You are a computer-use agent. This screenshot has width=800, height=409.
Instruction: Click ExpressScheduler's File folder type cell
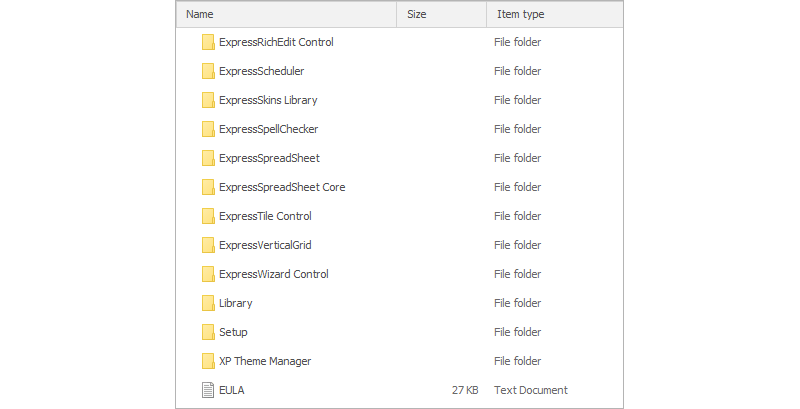tap(517, 71)
